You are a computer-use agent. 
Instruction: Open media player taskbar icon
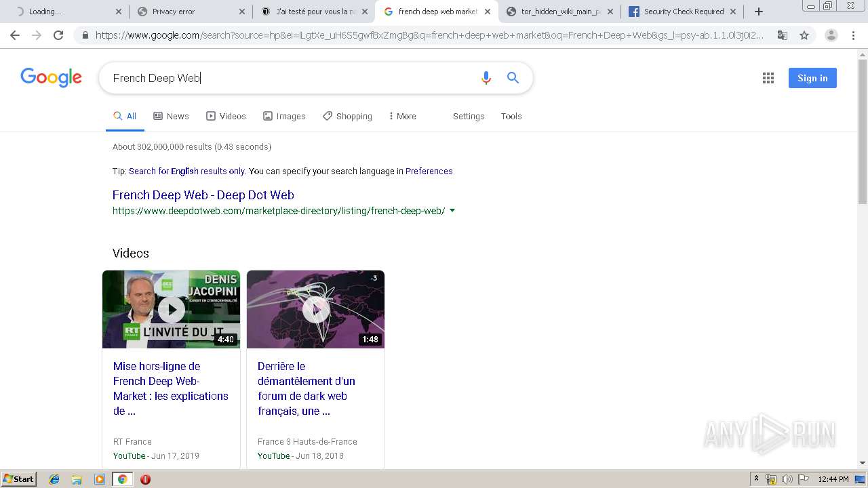coord(100,479)
